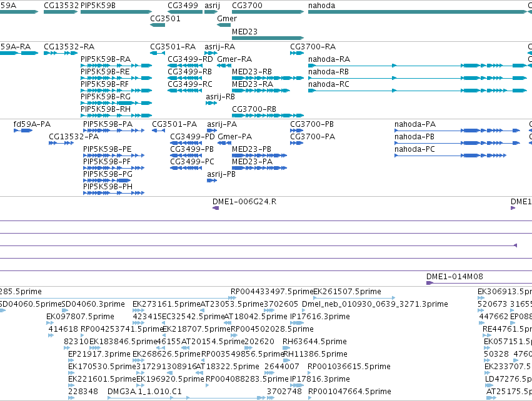Image resolution: width=532 pixels, height=401 pixels.
Task: Click the nahoda gene label
Action: [x=321, y=6]
